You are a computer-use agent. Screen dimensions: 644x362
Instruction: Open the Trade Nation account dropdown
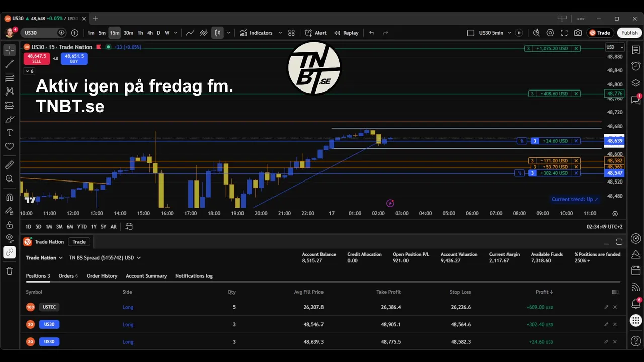(x=44, y=258)
